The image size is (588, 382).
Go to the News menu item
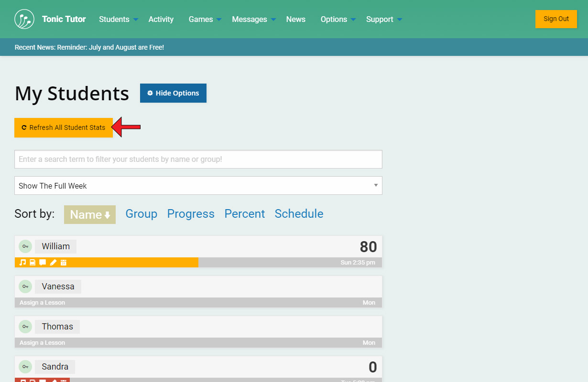pyautogui.click(x=295, y=19)
